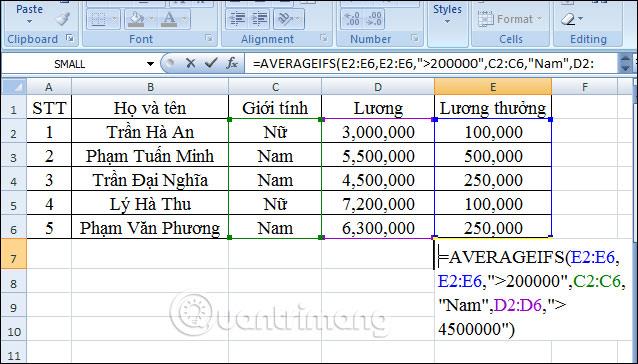638x364 pixels.
Task: Click the STT header cell
Action: [x=49, y=107]
